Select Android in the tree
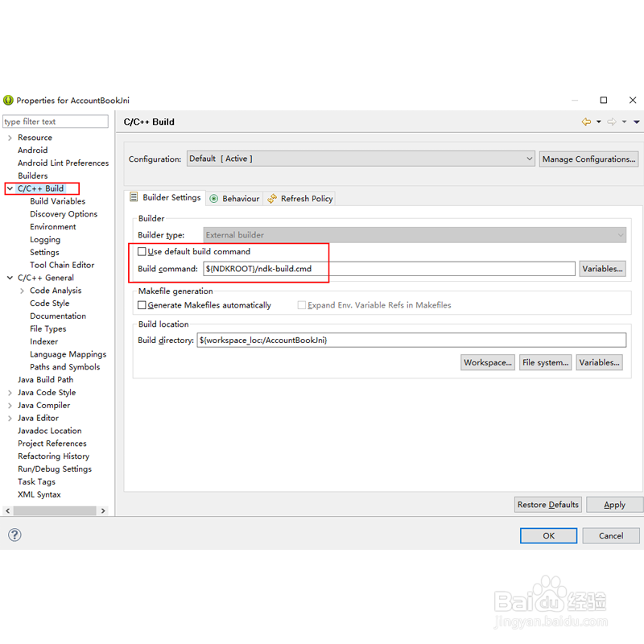Screen dimensions: 644x644 [x=32, y=150]
